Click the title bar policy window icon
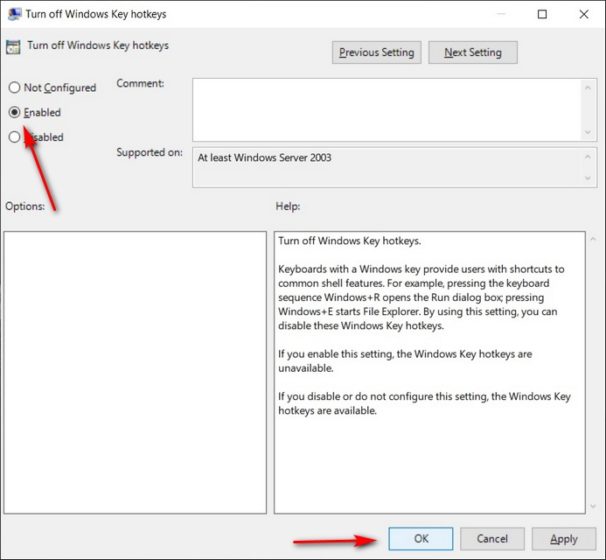 (13, 14)
